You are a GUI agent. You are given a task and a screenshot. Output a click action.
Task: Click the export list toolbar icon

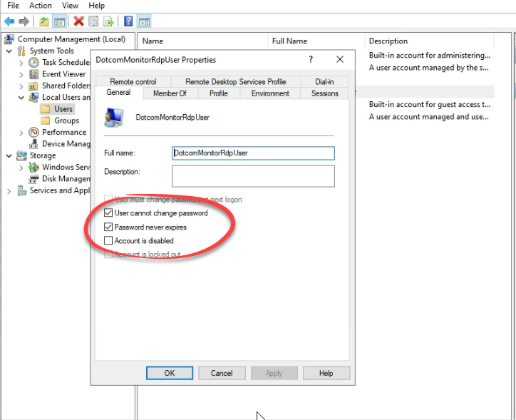[x=109, y=21]
